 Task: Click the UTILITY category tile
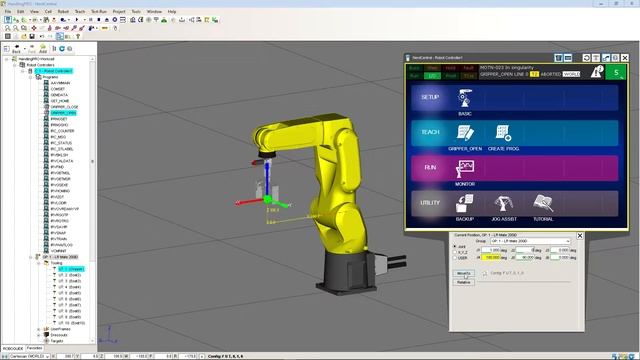pos(430,203)
